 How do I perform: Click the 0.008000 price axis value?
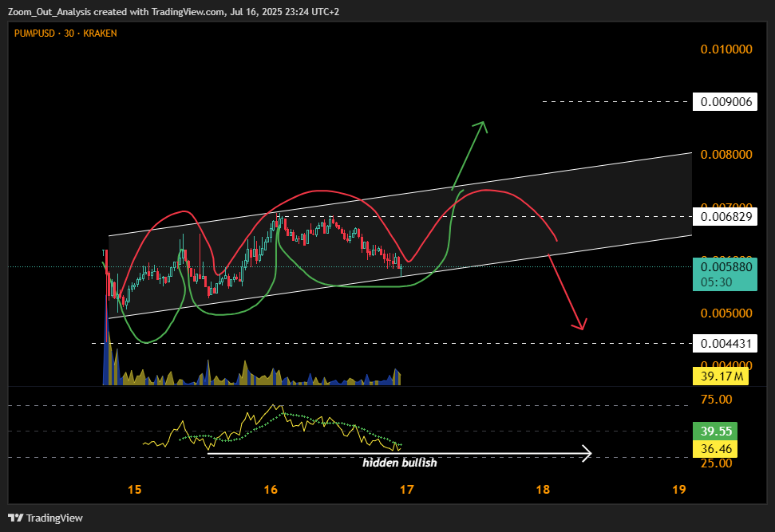726,154
